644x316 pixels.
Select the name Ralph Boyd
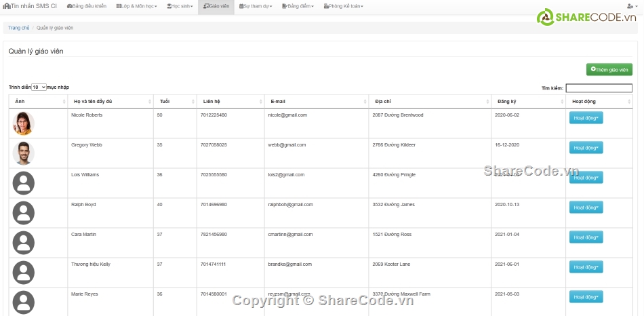pos(83,205)
